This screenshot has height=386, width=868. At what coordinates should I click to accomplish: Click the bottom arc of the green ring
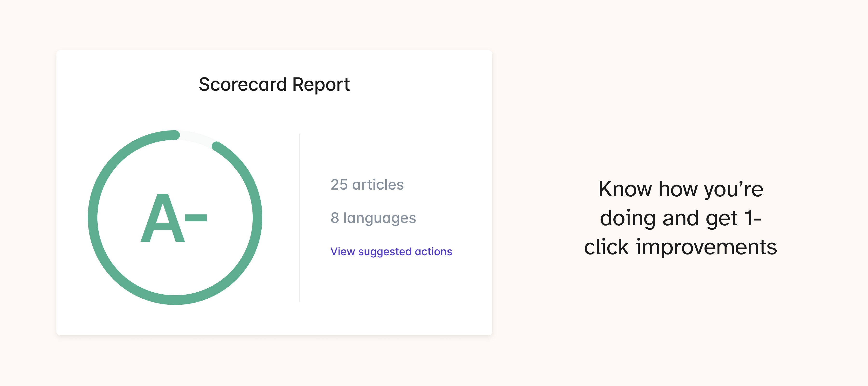pos(175,300)
